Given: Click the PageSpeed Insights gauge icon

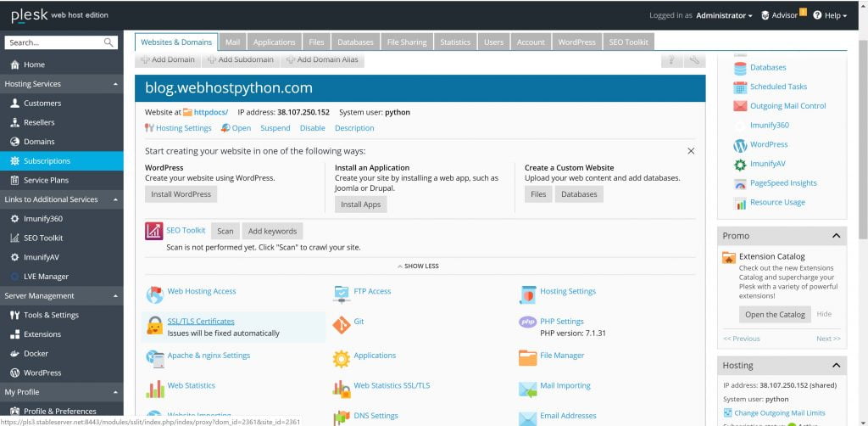Looking at the screenshot, I should tap(740, 184).
